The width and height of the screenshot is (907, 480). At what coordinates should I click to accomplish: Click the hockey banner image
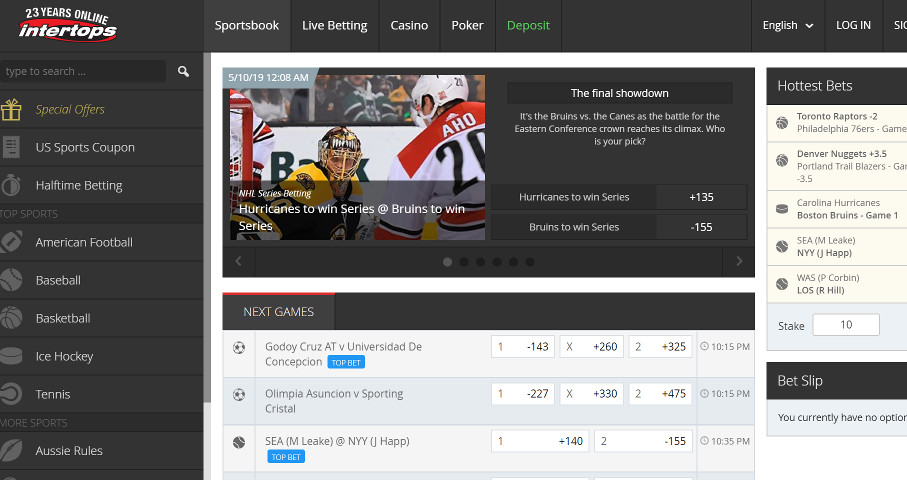click(357, 157)
